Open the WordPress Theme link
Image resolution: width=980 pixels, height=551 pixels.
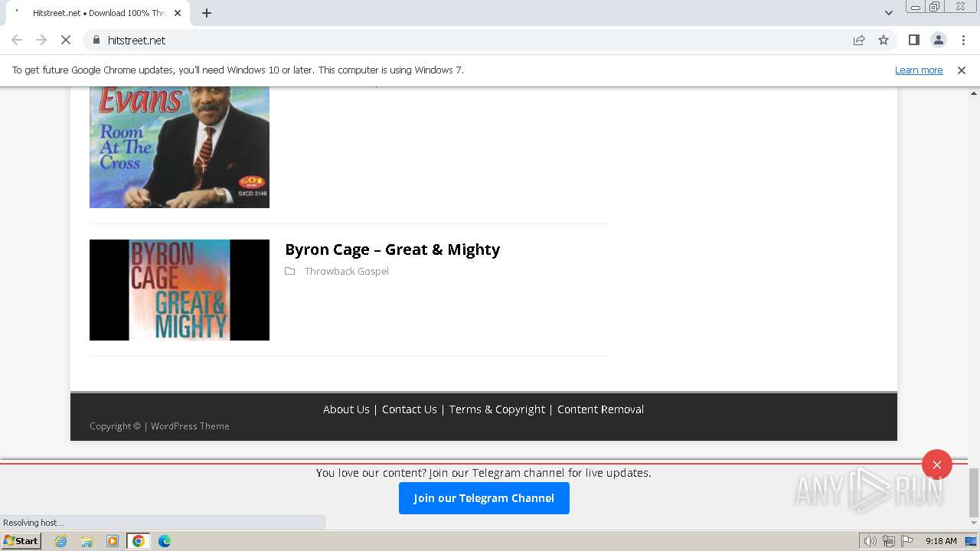click(190, 426)
